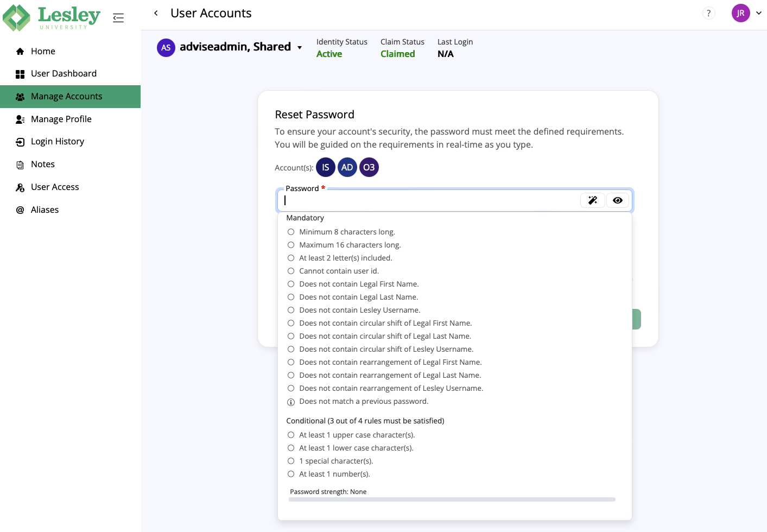Navigate back with the left chevron arrow
Viewport: 767px width, 532px height.
[x=156, y=12]
